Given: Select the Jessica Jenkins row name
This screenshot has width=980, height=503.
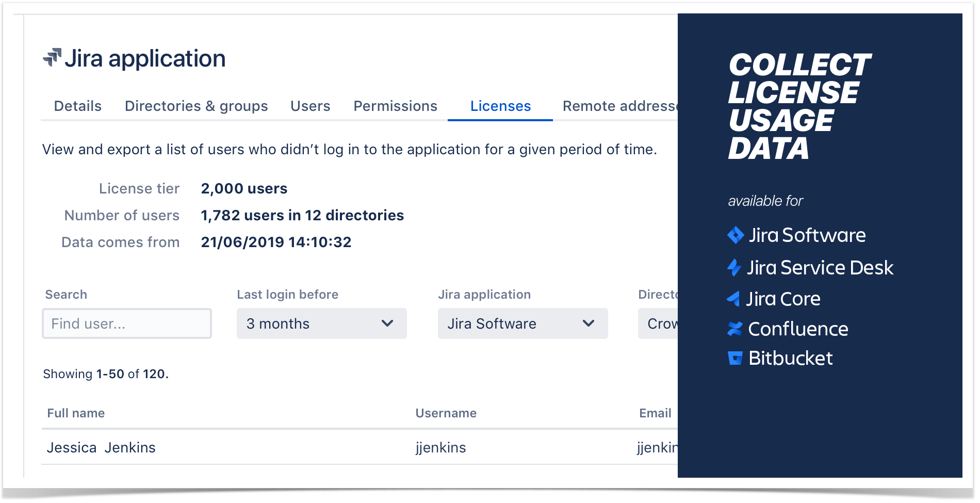Looking at the screenshot, I should [101, 448].
